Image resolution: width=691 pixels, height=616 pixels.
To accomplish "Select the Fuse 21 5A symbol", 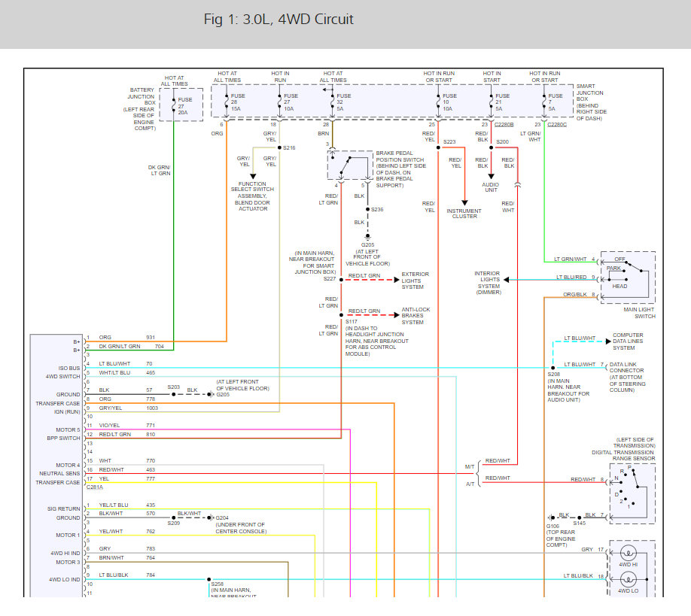I will coord(491,102).
